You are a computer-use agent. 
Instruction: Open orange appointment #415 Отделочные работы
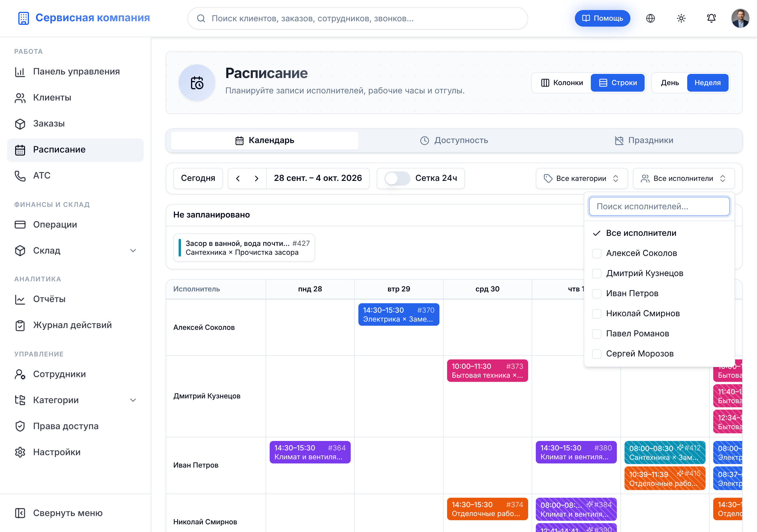(x=665, y=478)
